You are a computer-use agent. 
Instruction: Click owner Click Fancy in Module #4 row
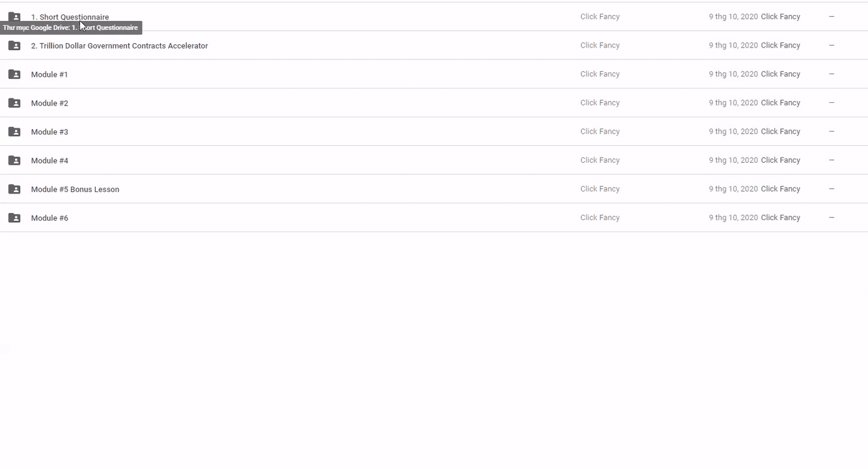click(x=600, y=160)
